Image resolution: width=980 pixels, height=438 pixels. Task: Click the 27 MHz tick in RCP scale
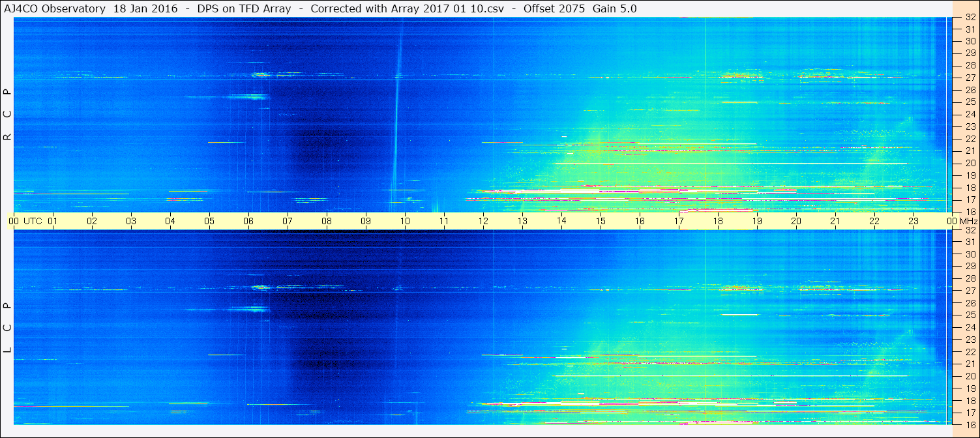(970, 78)
